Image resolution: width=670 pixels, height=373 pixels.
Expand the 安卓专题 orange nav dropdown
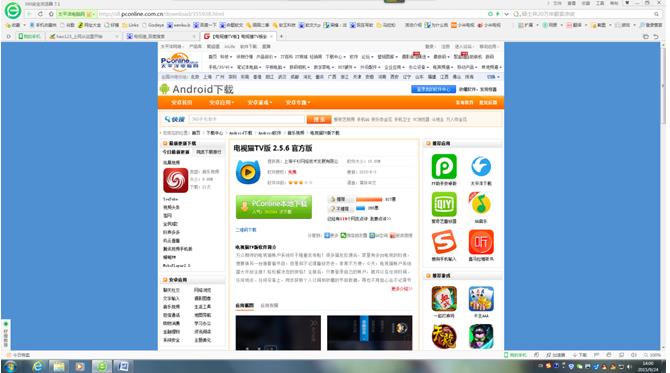click(297, 103)
